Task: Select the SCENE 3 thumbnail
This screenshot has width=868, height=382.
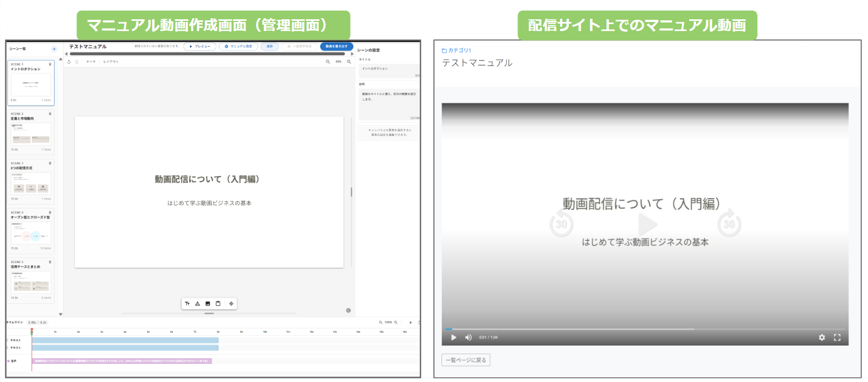Action: tap(31, 182)
